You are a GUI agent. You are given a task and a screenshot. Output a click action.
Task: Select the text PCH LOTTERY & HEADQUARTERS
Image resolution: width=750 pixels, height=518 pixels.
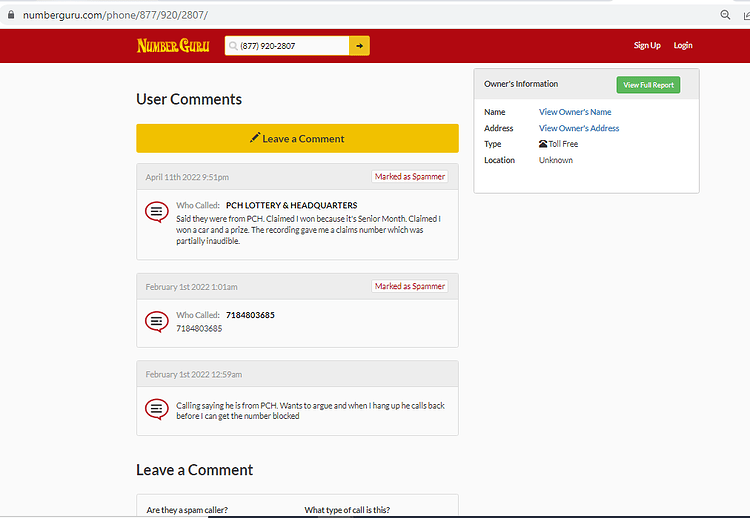point(291,205)
